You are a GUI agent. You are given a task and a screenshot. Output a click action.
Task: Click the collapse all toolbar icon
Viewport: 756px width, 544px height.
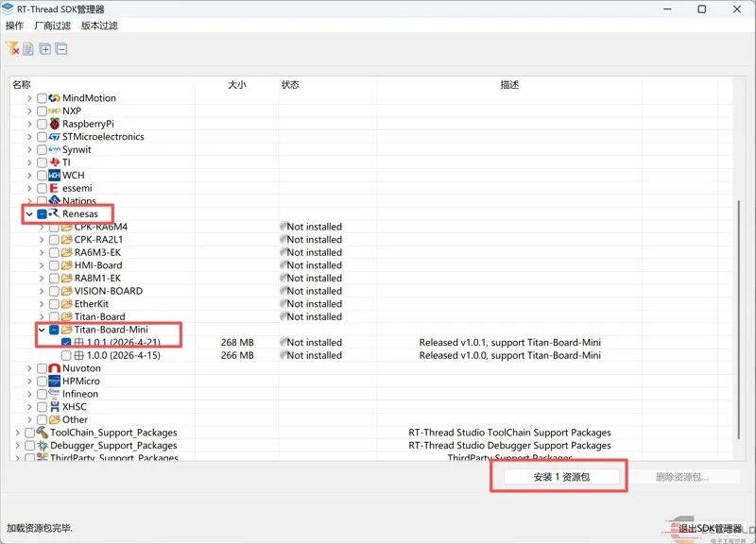point(61,49)
